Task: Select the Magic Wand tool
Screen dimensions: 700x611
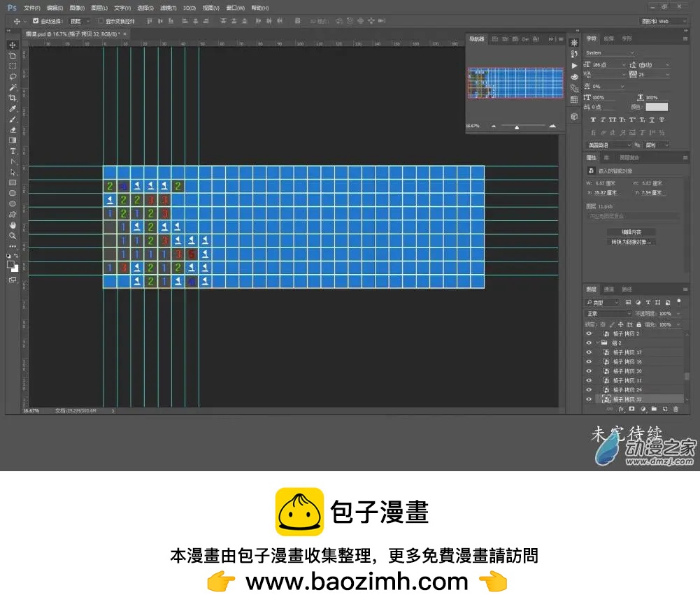Action: pos(13,87)
